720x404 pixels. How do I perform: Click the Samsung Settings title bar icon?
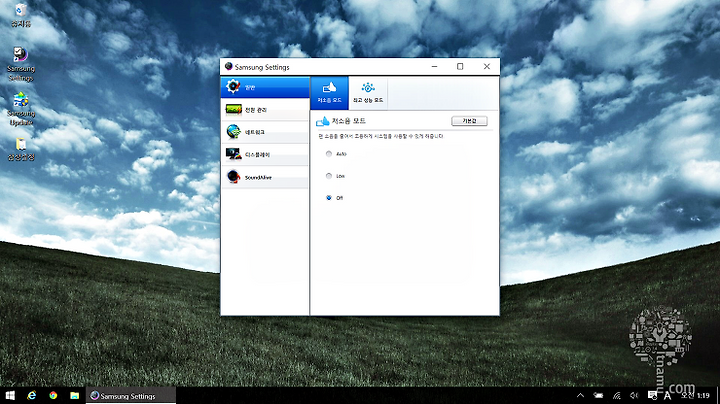pos(228,67)
